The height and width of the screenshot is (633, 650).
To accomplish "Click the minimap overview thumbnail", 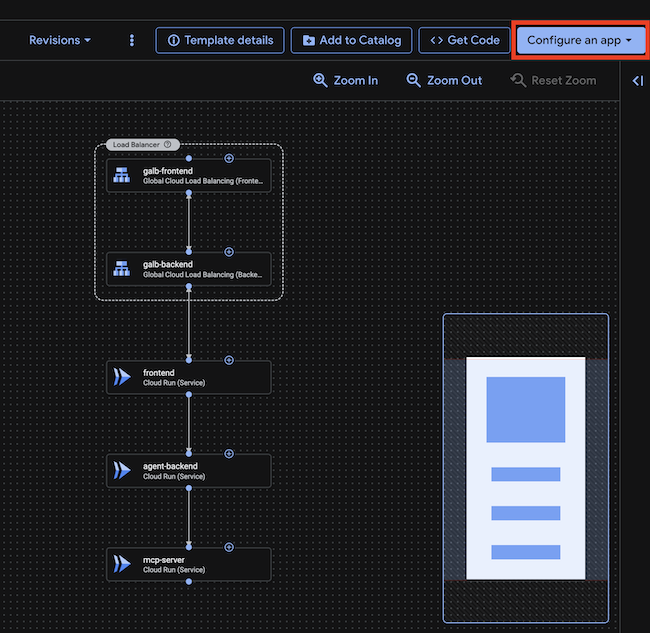I will [526, 468].
